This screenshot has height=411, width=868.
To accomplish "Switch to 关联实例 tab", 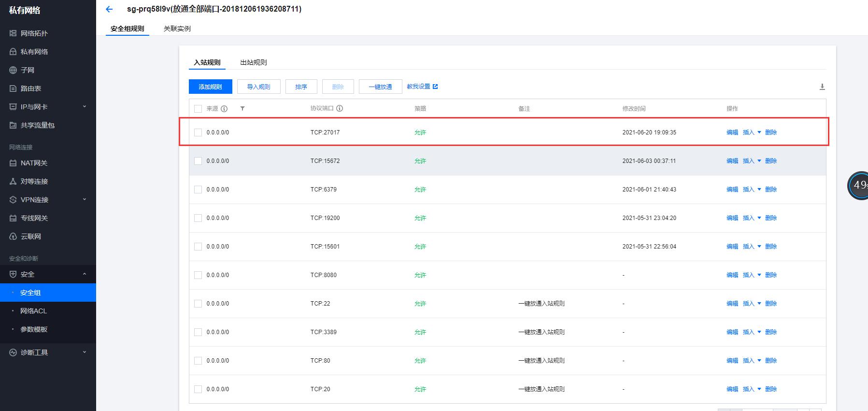I will pyautogui.click(x=177, y=29).
